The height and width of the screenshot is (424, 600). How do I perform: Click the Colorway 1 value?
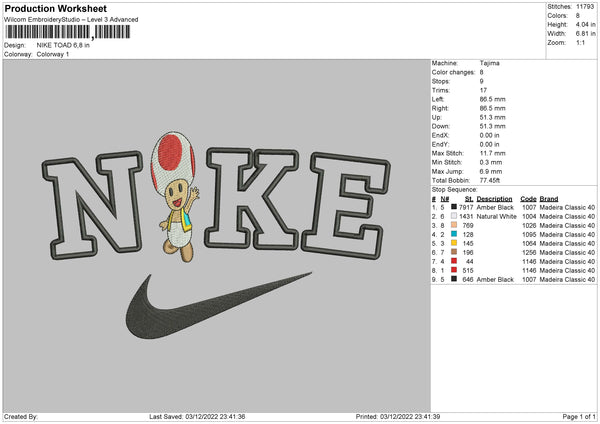pos(53,54)
